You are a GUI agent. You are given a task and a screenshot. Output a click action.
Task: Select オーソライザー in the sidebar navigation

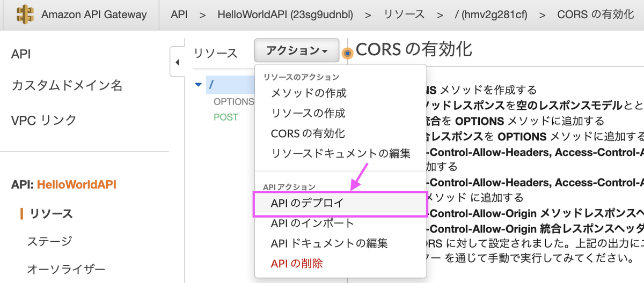pyautogui.click(x=65, y=270)
